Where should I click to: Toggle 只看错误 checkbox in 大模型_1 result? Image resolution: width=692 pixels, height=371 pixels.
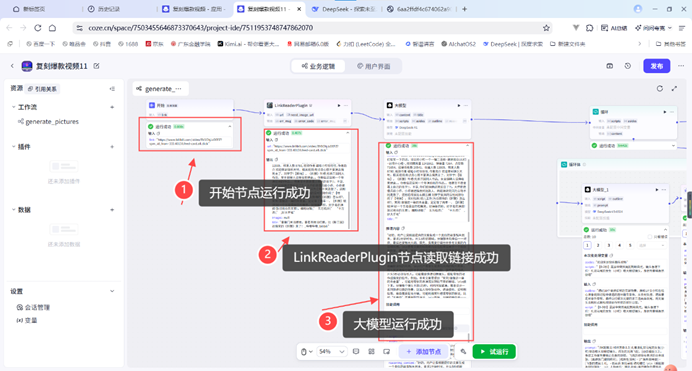[x=650, y=237]
